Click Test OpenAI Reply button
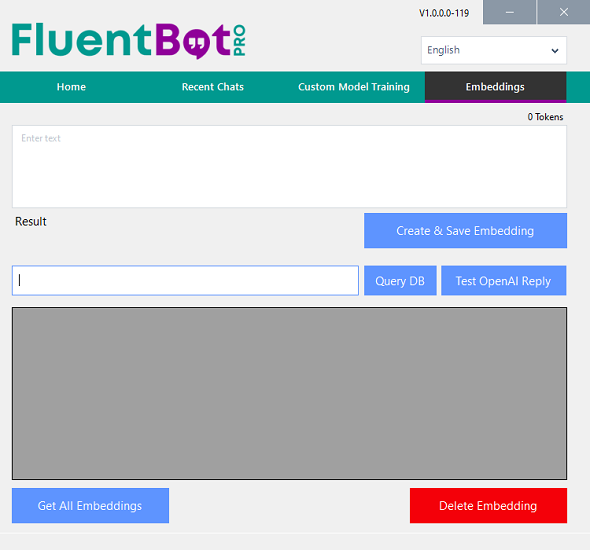The height and width of the screenshot is (550, 590). pos(503,281)
